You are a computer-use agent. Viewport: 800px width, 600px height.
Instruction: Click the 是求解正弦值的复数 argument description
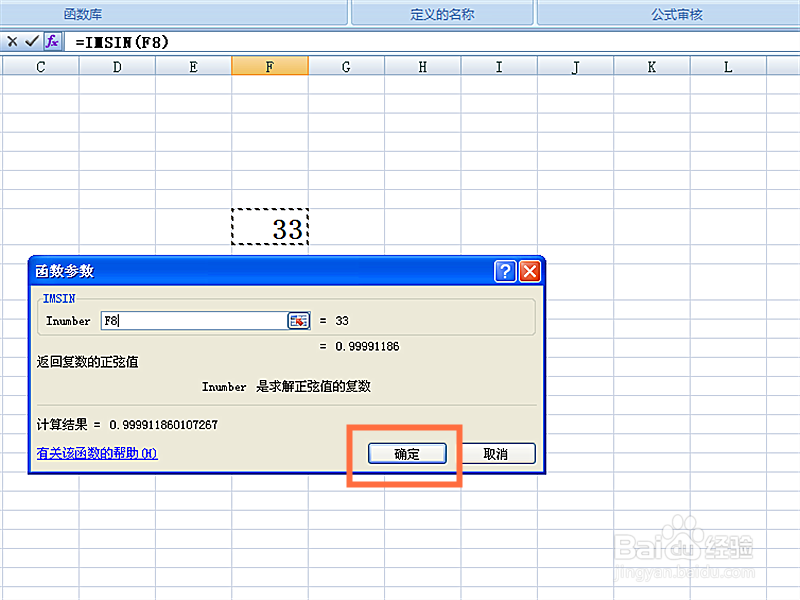[x=313, y=386]
